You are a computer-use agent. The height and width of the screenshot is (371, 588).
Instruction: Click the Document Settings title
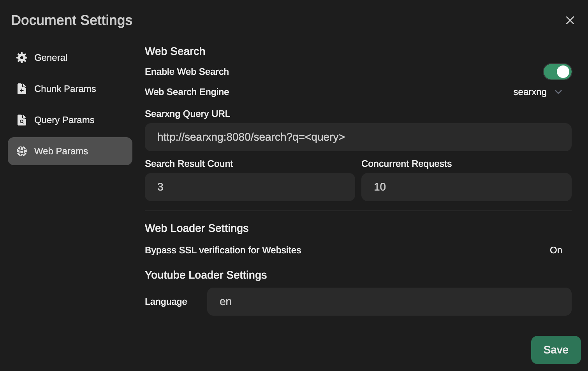pos(72,20)
